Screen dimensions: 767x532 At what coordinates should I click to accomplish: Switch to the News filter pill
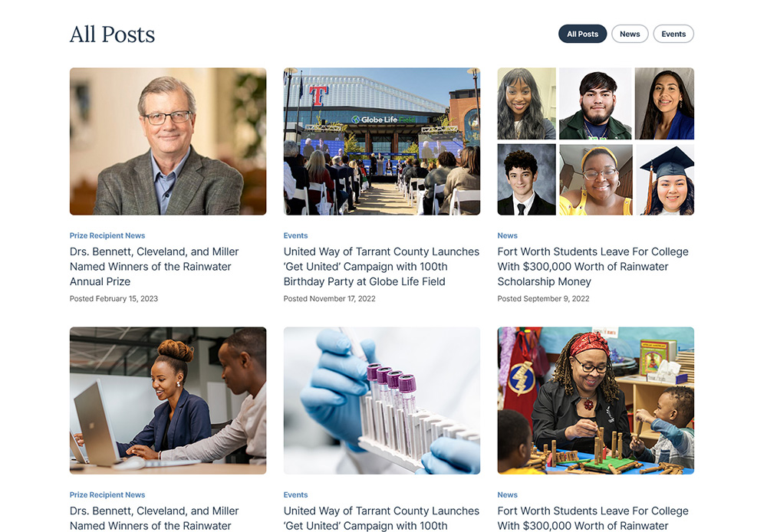pyautogui.click(x=630, y=34)
